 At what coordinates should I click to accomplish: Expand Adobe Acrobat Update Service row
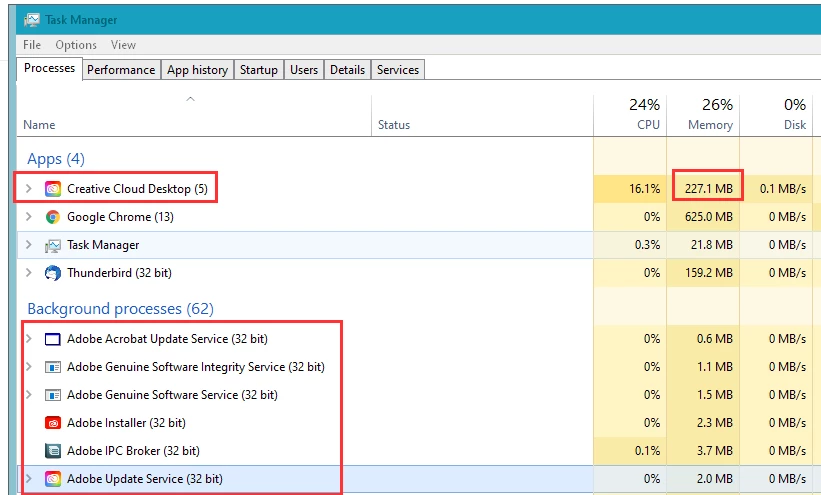29,338
